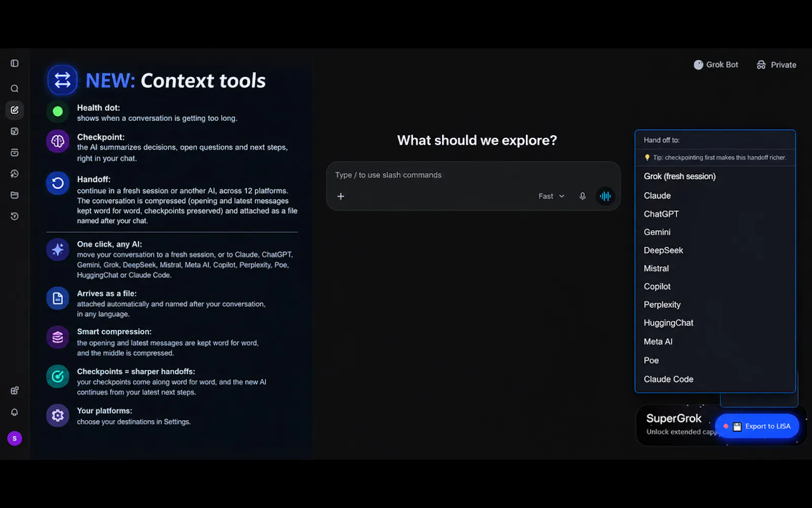The height and width of the screenshot is (508, 812).
Task: Choose Mistral as handoff target
Action: coord(715,268)
